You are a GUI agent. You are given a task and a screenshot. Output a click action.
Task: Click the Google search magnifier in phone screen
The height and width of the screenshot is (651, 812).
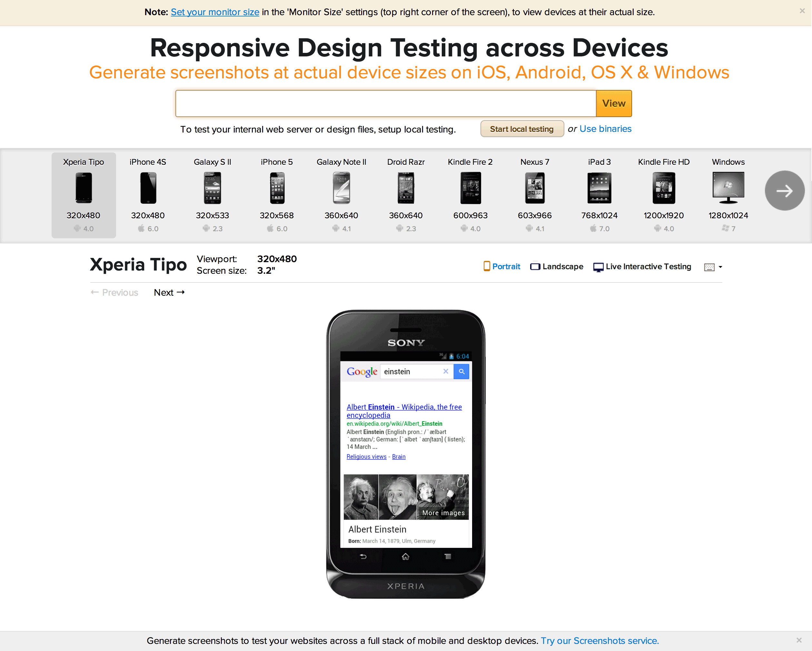461,372
